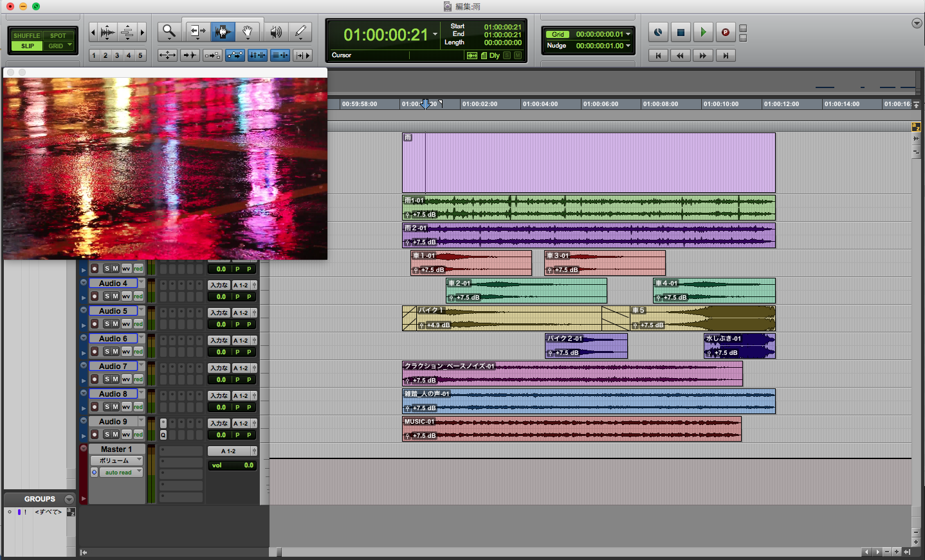Image resolution: width=925 pixels, height=560 pixels.
Task: Click the Online sync button
Action: pyautogui.click(x=658, y=32)
